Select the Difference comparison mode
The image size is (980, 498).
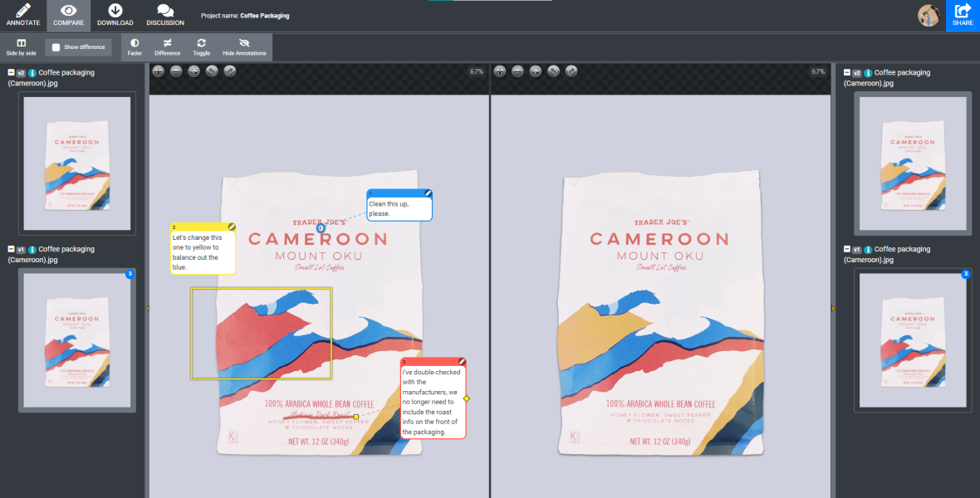pos(168,46)
